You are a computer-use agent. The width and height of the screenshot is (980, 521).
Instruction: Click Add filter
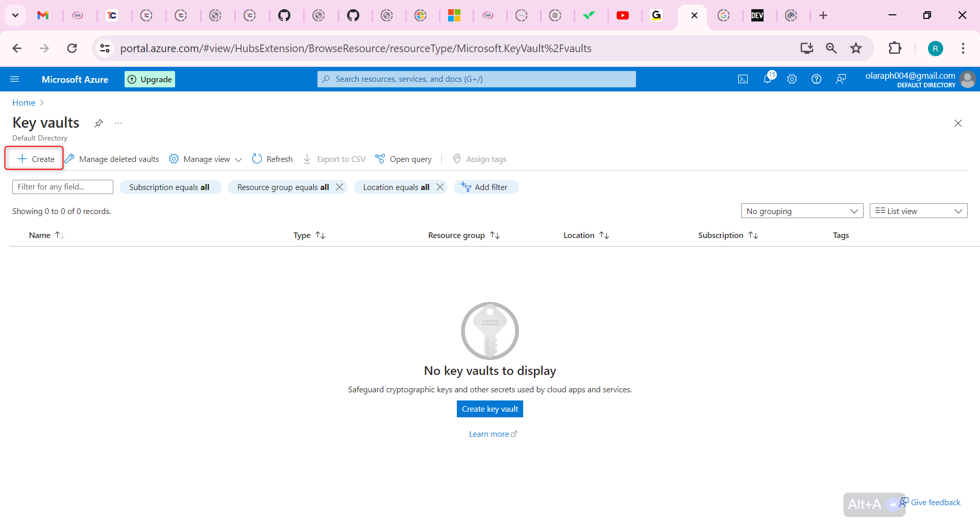[x=486, y=187]
